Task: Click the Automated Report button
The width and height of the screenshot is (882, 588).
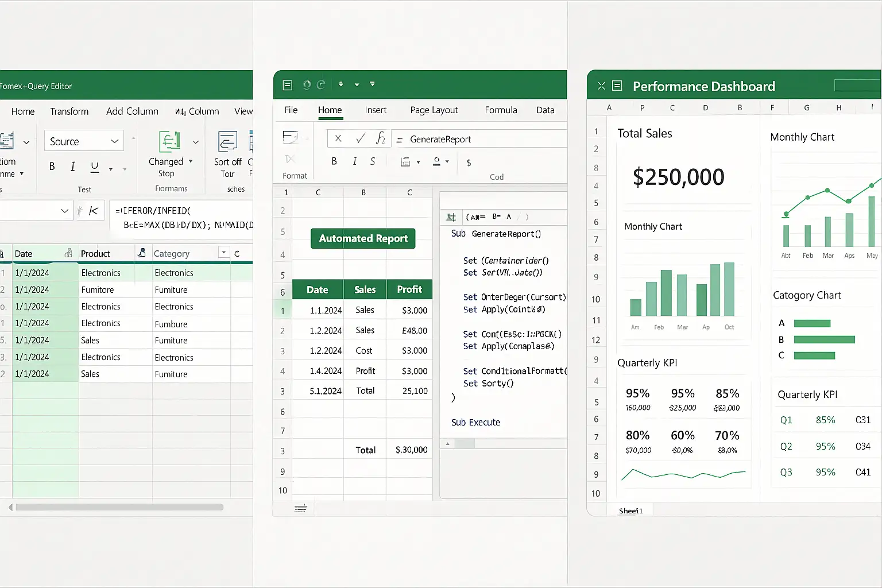Action: tap(363, 238)
